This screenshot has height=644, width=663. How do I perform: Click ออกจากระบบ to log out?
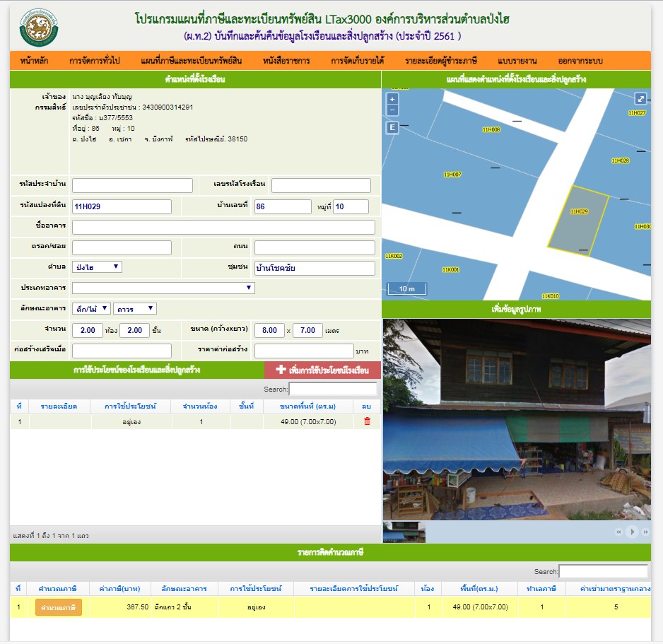(580, 61)
